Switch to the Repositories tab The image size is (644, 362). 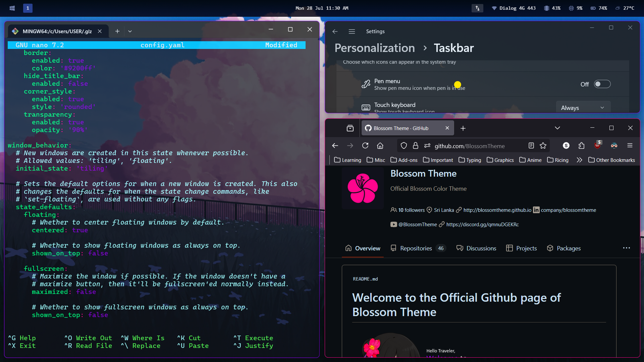pos(416,248)
